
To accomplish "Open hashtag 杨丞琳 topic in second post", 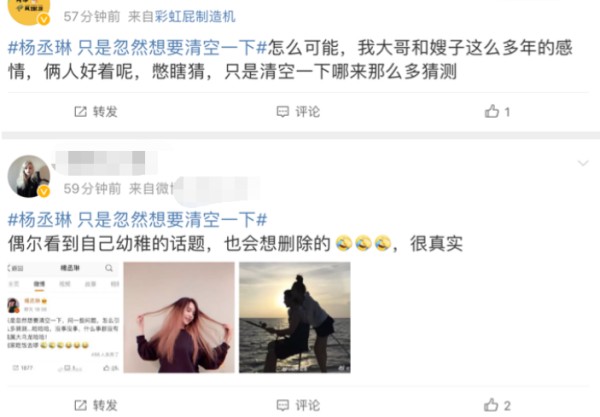I will click(137, 220).
